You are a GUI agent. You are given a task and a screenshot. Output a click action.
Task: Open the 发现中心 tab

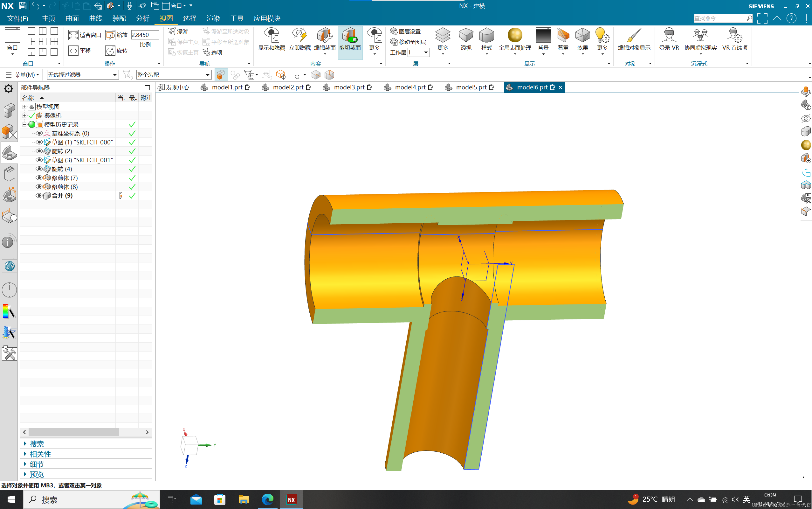pos(174,87)
